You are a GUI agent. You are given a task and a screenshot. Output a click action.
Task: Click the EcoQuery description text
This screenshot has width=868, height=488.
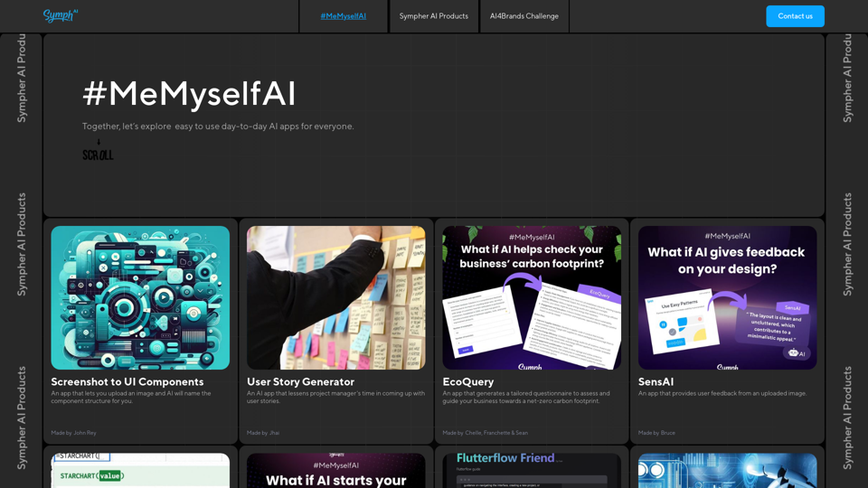[x=526, y=398]
